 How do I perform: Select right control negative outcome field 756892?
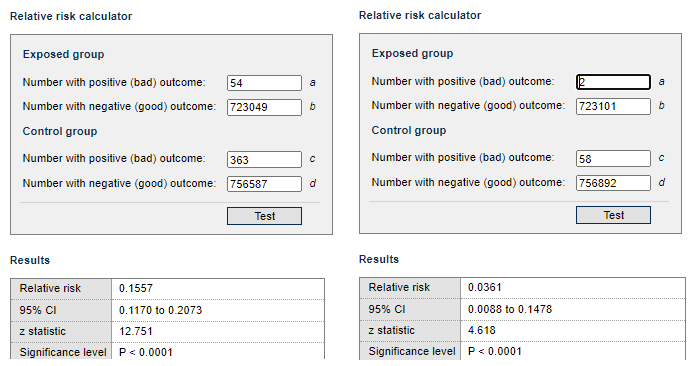613,183
